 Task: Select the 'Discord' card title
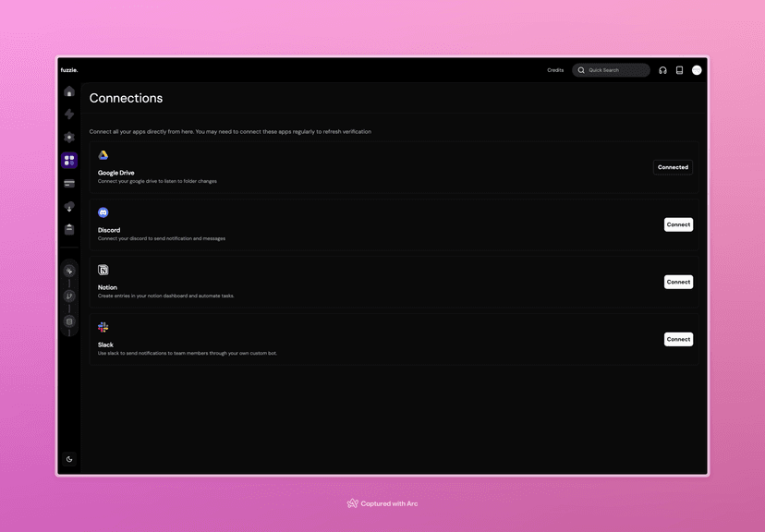point(109,230)
